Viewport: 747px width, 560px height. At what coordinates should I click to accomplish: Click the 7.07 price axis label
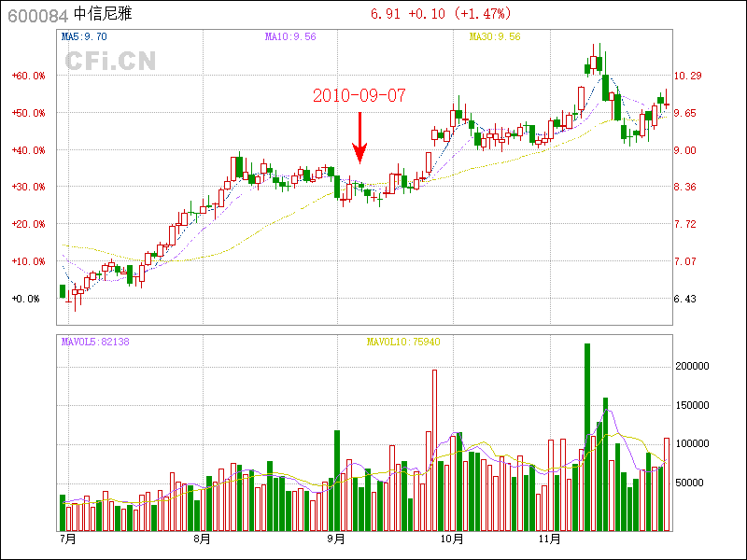tap(684, 261)
